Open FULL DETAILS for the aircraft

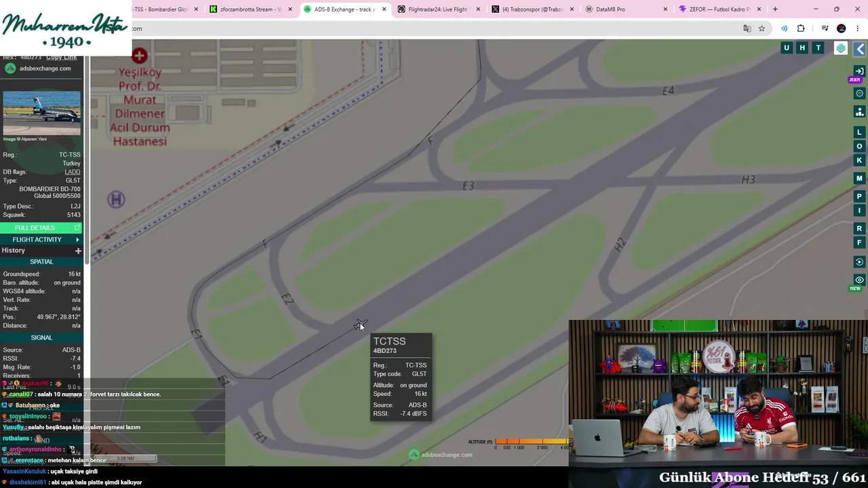[x=41, y=228]
